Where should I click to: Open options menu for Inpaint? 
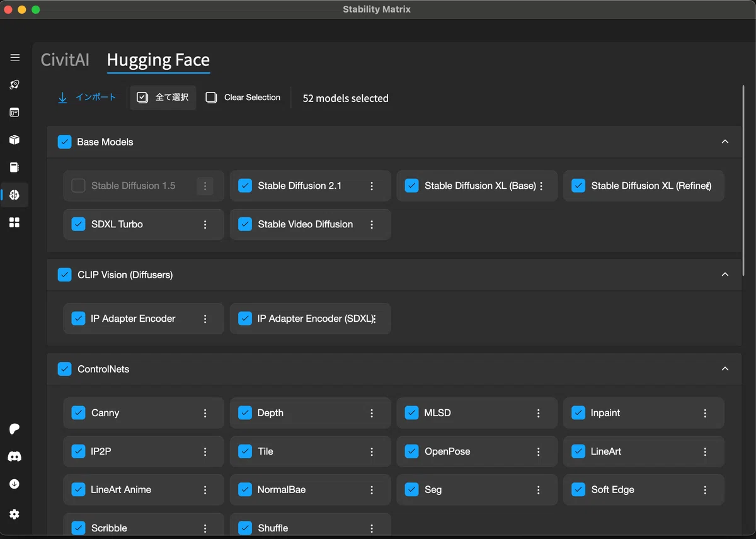[x=705, y=413]
